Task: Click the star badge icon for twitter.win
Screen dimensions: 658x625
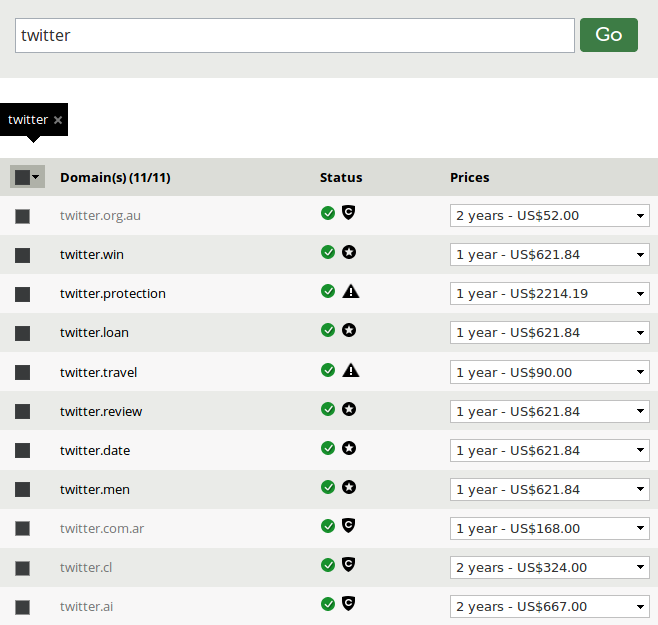Action: click(349, 252)
